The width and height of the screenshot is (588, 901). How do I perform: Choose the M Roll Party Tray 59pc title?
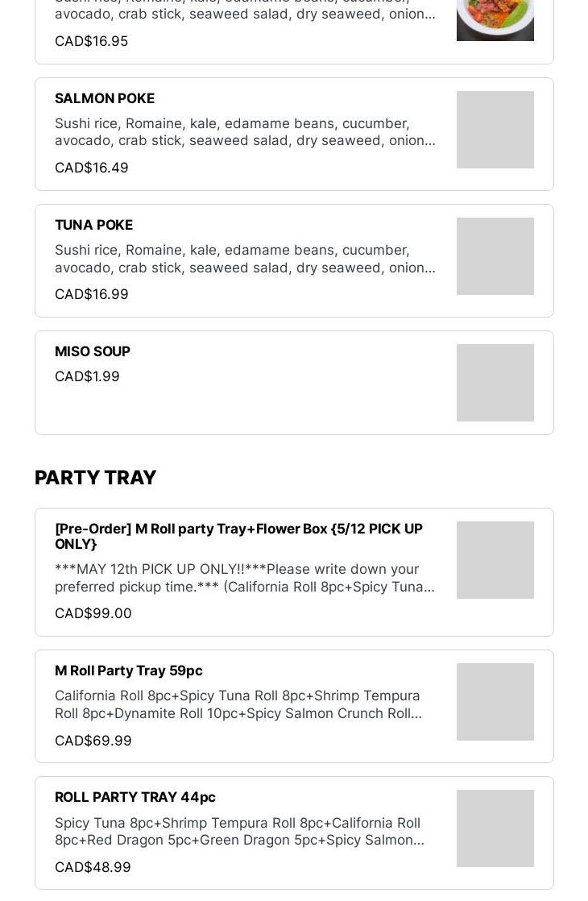click(129, 671)
